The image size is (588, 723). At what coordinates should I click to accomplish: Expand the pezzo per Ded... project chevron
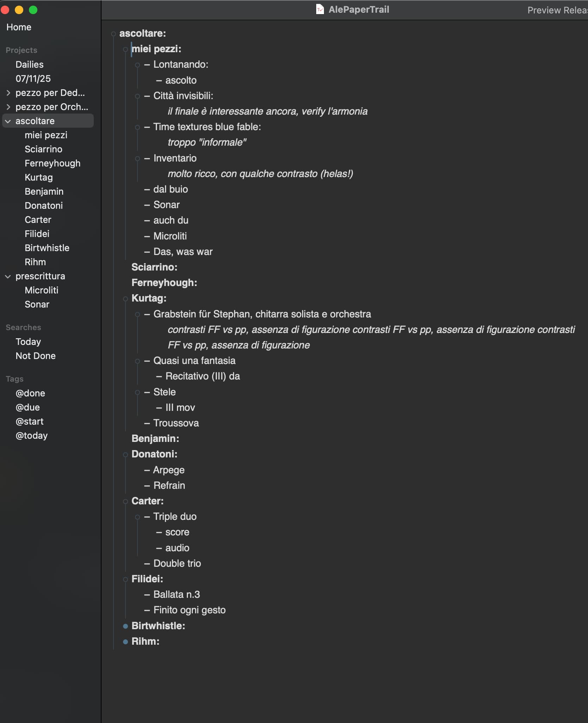8,93
